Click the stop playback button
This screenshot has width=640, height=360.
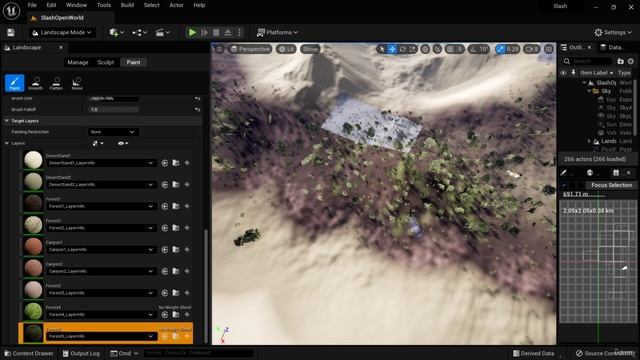point(216,32)
